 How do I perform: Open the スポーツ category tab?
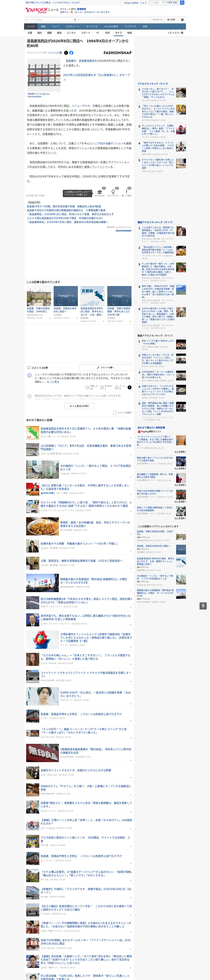pyautogui.click(x=86, y=33)
